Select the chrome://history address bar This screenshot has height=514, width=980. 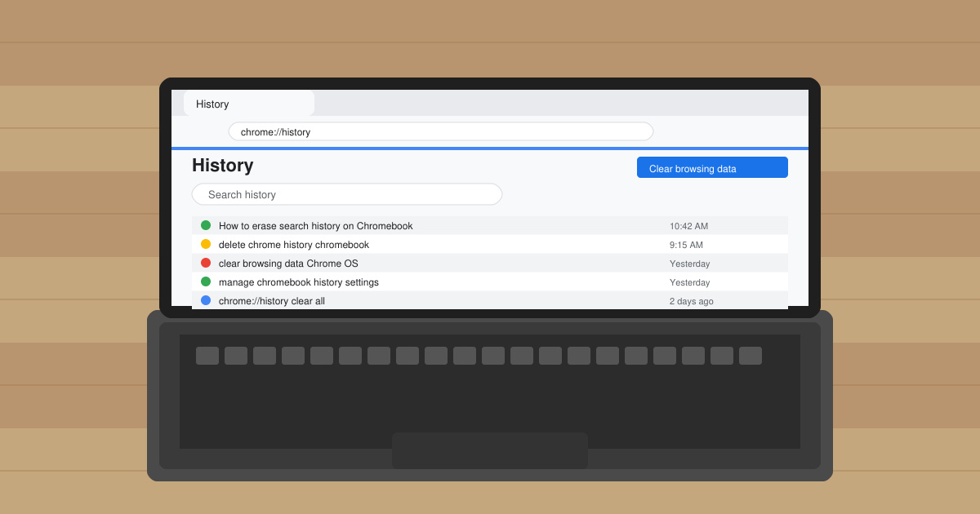coord(441,131)
